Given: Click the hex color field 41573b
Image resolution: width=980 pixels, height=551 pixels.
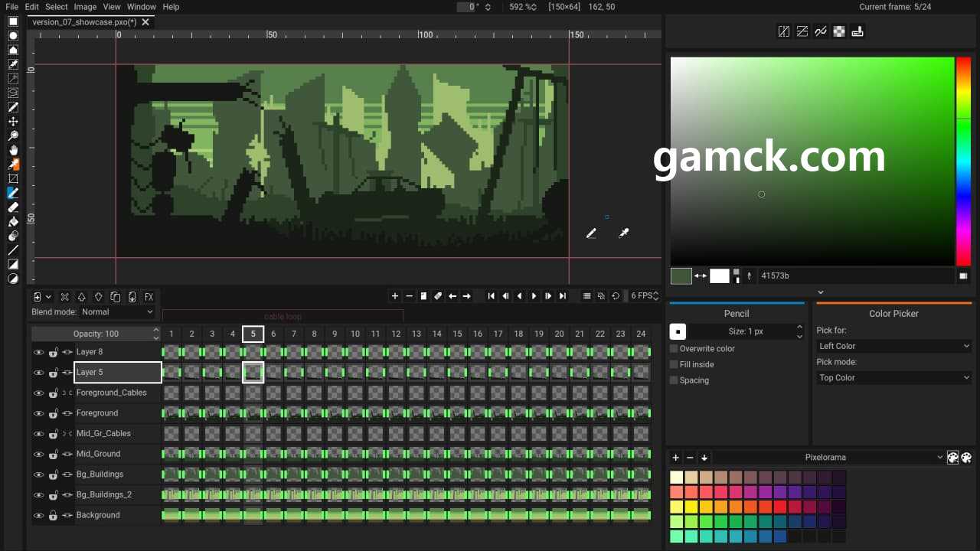Looking at the screenshot, I should pyautogui.click(x=856, y=276).
